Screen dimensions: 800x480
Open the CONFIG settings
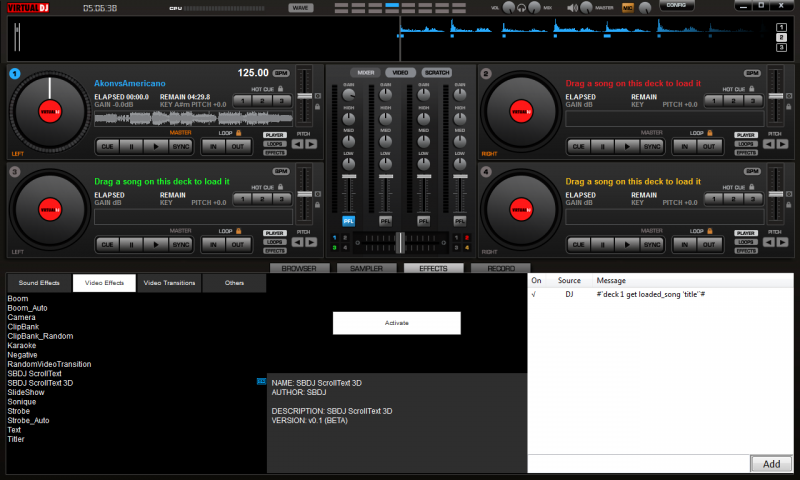click(676, 6)
